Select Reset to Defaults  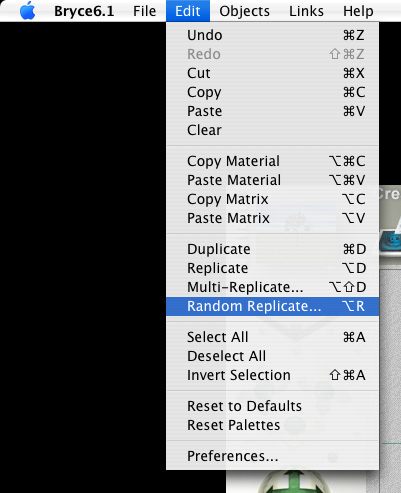tap(272, 406)
